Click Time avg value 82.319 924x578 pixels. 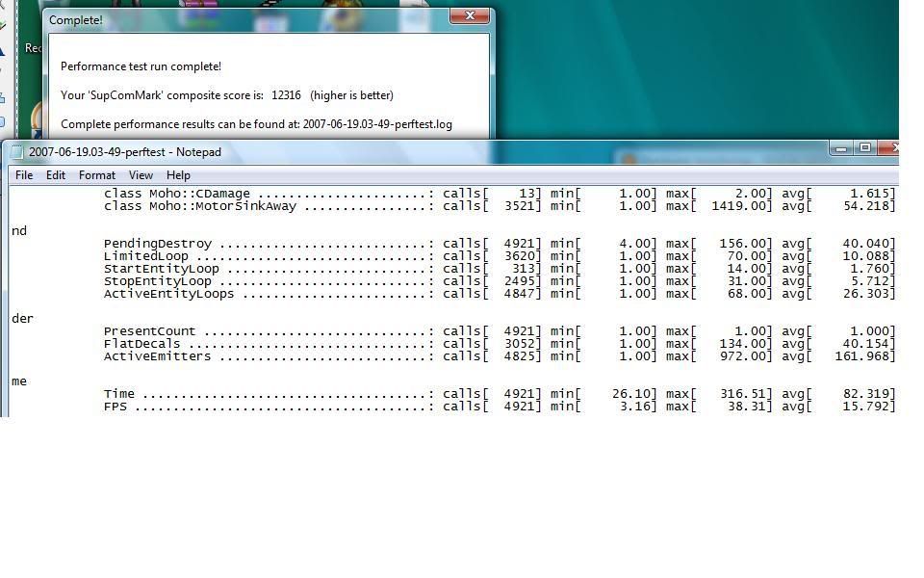866,394
